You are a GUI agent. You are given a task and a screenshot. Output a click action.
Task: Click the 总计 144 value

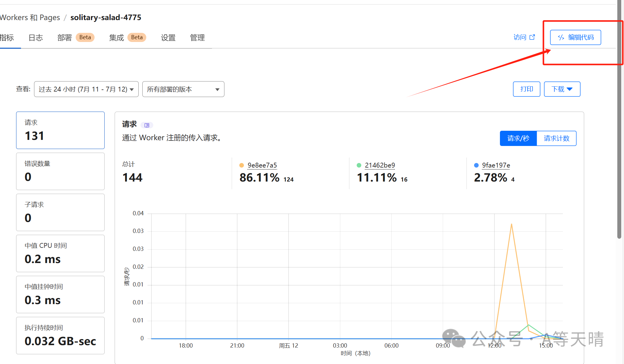[x=132, y=178]
